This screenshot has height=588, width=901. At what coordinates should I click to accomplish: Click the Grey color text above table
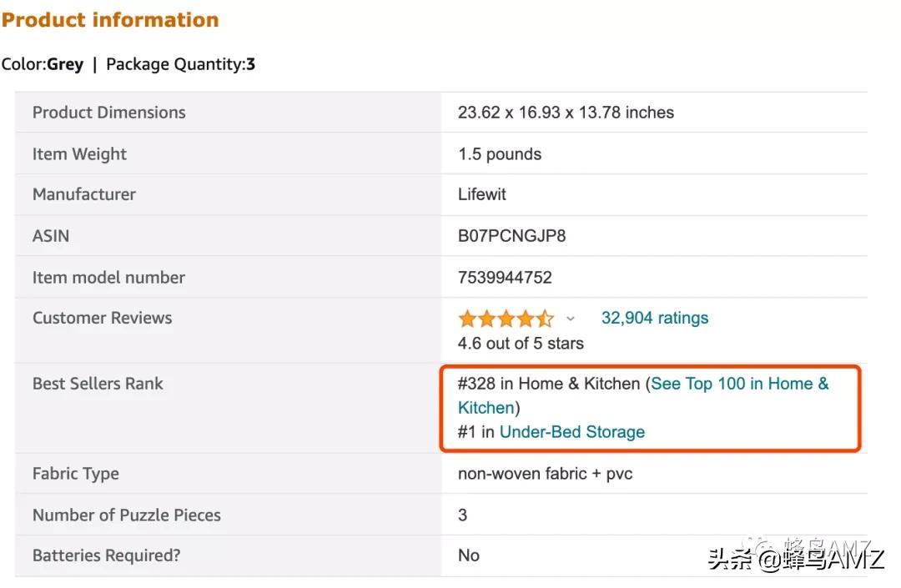(x=65, y=64)
